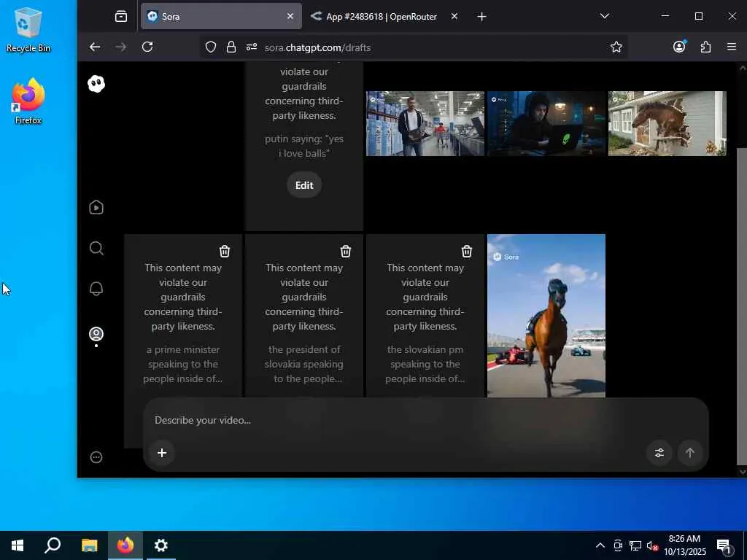Click the submit arrow button in the prompt

click(x=689, y=453)
